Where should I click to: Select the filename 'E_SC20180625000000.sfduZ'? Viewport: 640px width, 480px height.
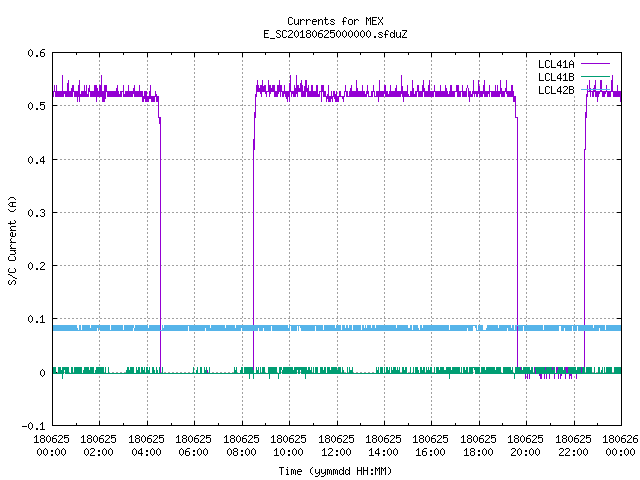tap(335, 34)
